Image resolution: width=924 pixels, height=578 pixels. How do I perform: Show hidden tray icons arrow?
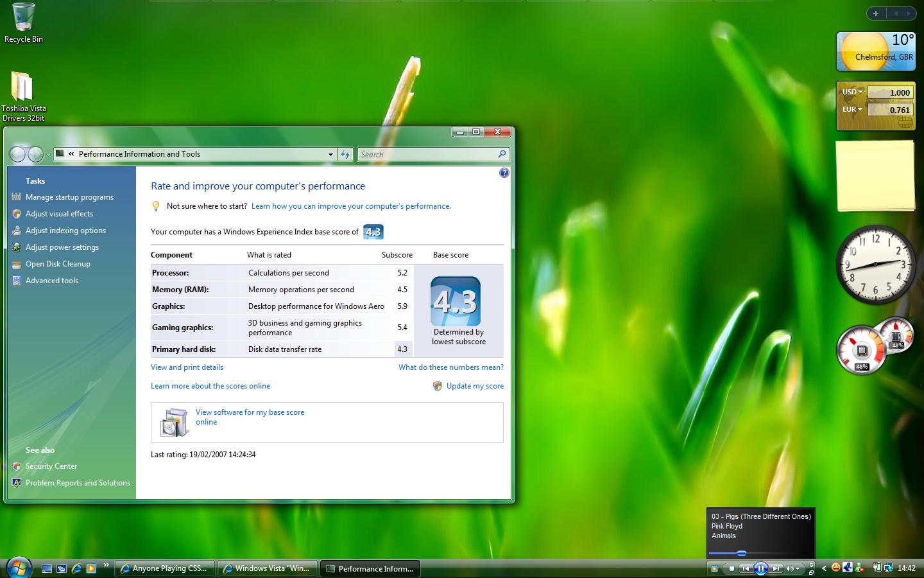pos(824,568)
